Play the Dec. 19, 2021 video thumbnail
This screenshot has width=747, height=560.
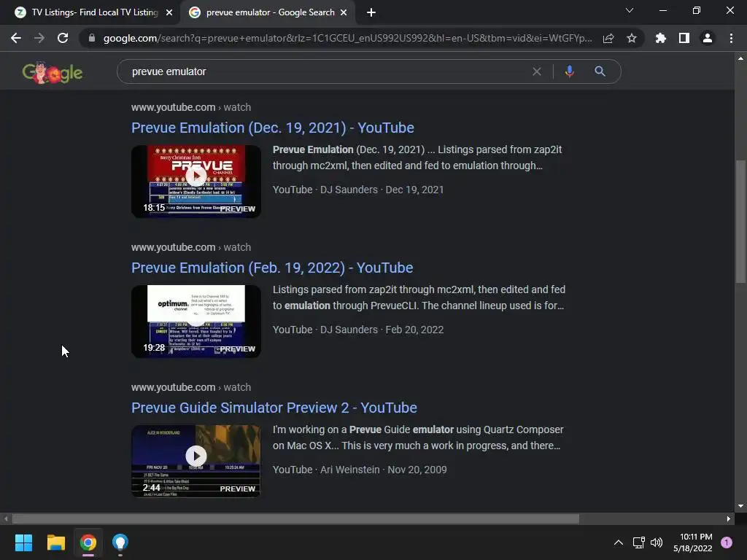[x=196, y=182]
